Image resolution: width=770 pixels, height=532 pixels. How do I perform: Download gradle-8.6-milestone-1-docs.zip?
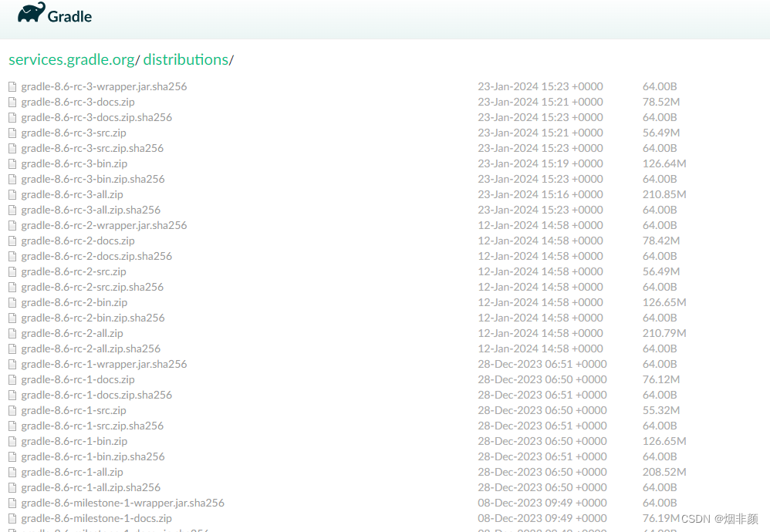[96, 519]
